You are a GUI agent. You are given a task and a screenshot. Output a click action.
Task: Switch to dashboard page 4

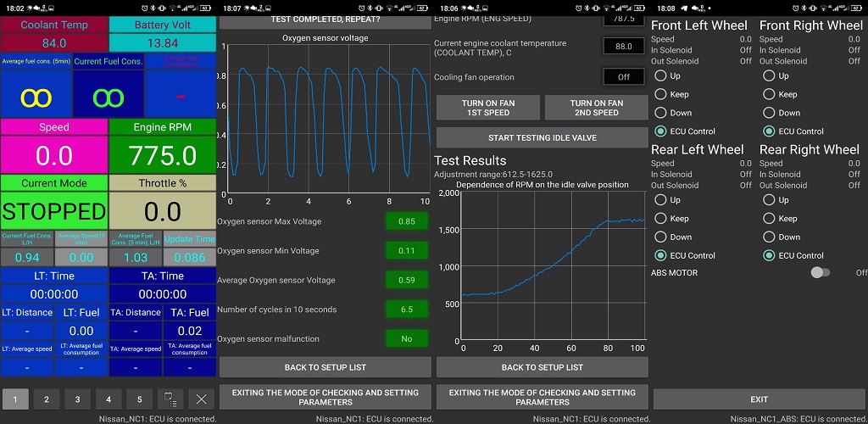(108, 399)
